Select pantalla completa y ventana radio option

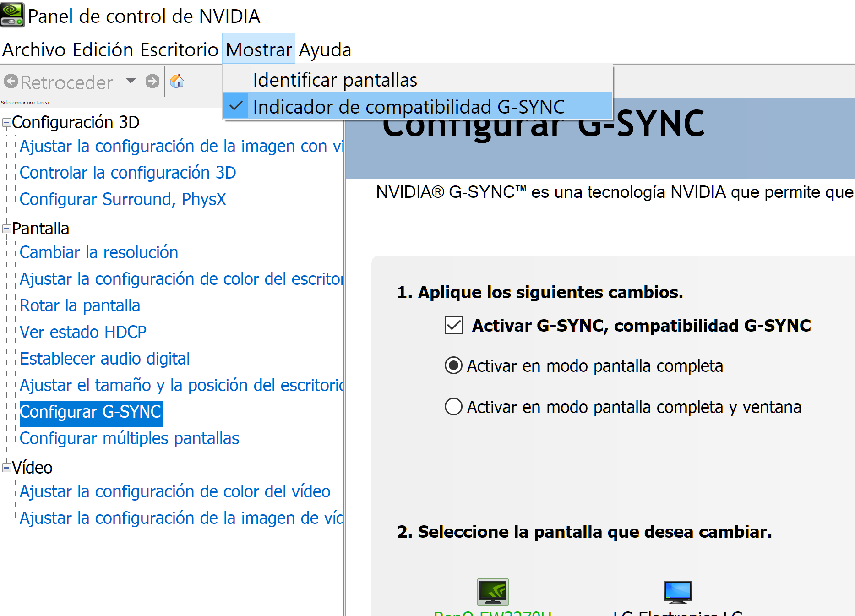pyautogui.click(x=453, y=407)
